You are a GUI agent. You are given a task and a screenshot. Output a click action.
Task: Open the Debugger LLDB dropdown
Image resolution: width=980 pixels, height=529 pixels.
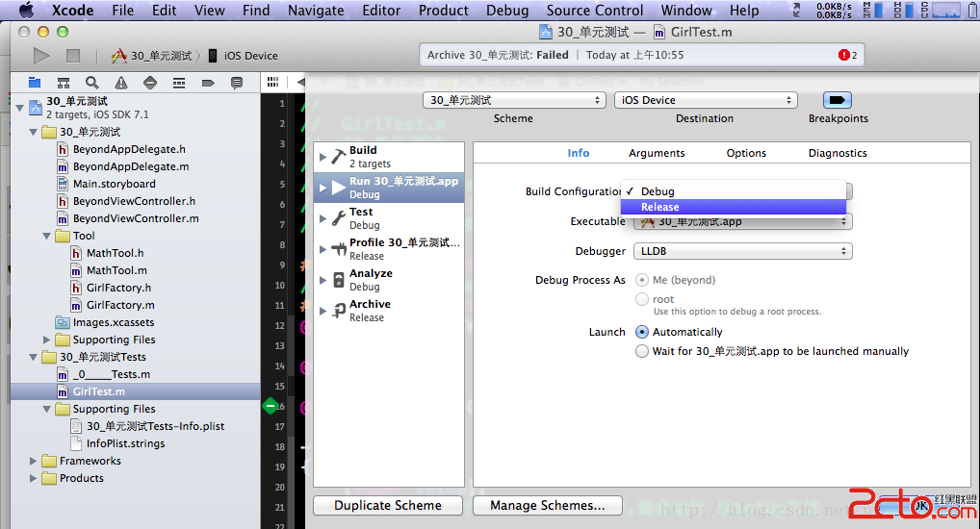742,251
